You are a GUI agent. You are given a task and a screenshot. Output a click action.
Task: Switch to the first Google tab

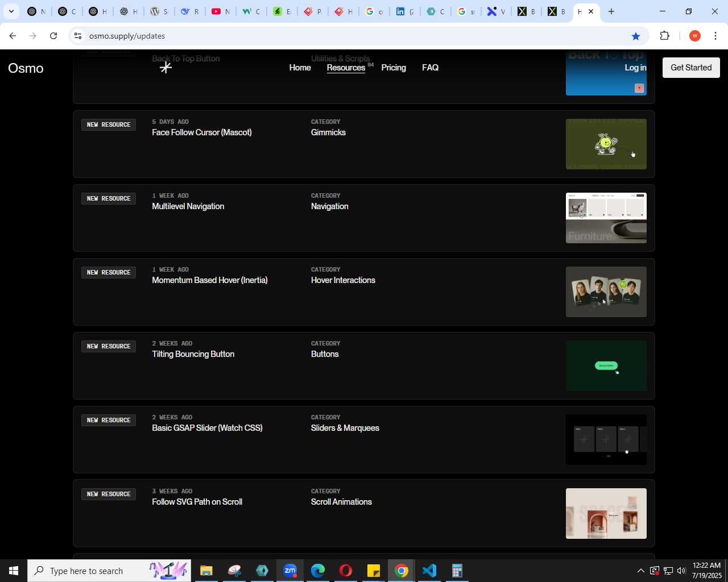[x=374, y=11]
